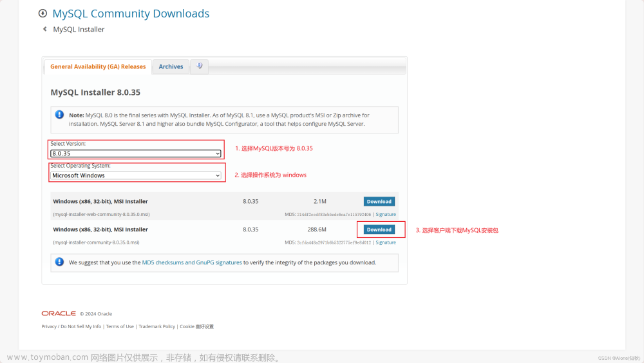Screen dimensions: 644x363
Task: Download the 288.6M MSI installer
Action: (379, 230)
